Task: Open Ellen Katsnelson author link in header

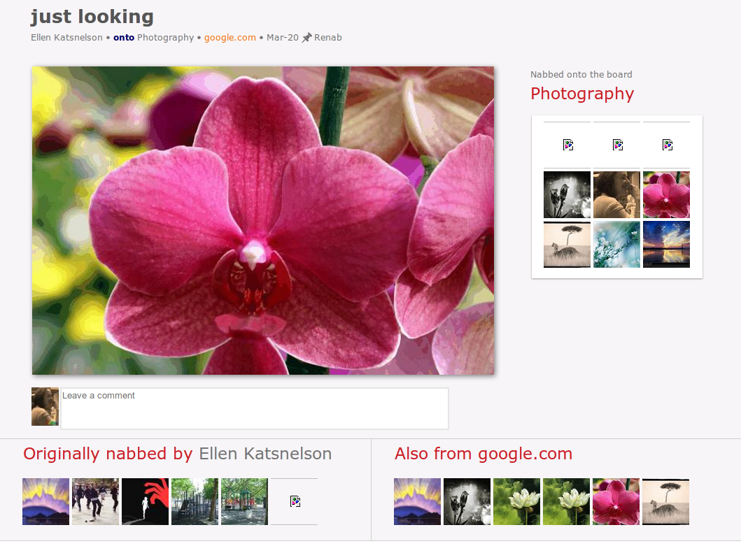Action: coord(66,37)
